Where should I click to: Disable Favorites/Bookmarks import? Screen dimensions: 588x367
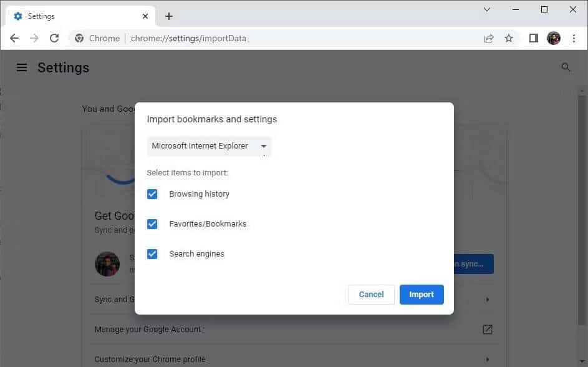[152, 223]
